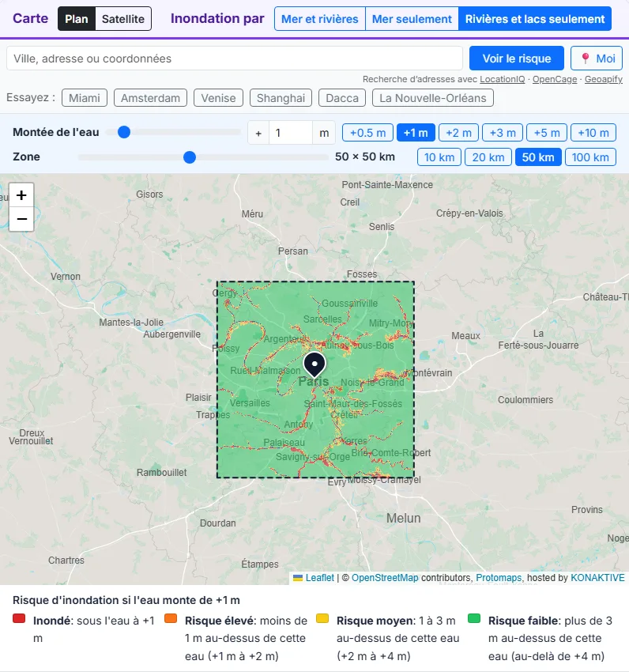The width and height of the screenshot is (629, 672).
Task: Set water rise to +2 m
Action: (x=458, y=133)
